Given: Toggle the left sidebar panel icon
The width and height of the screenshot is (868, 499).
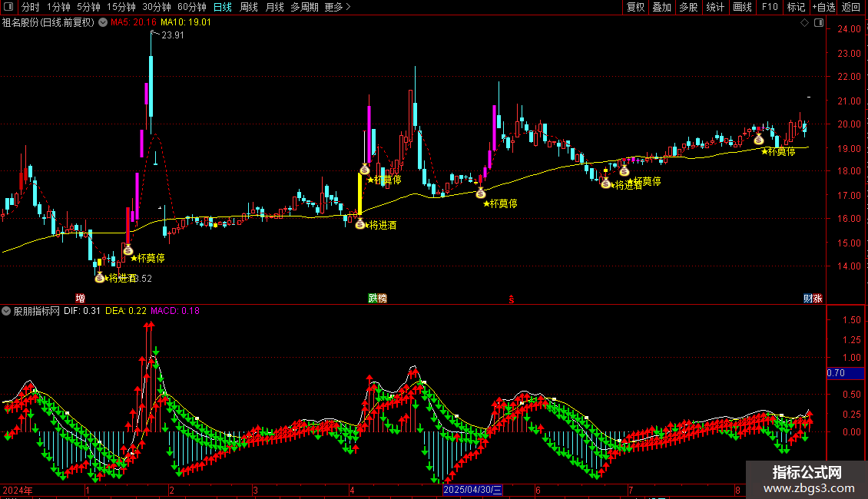Looking at the screenshot, I should pos(8,7).
